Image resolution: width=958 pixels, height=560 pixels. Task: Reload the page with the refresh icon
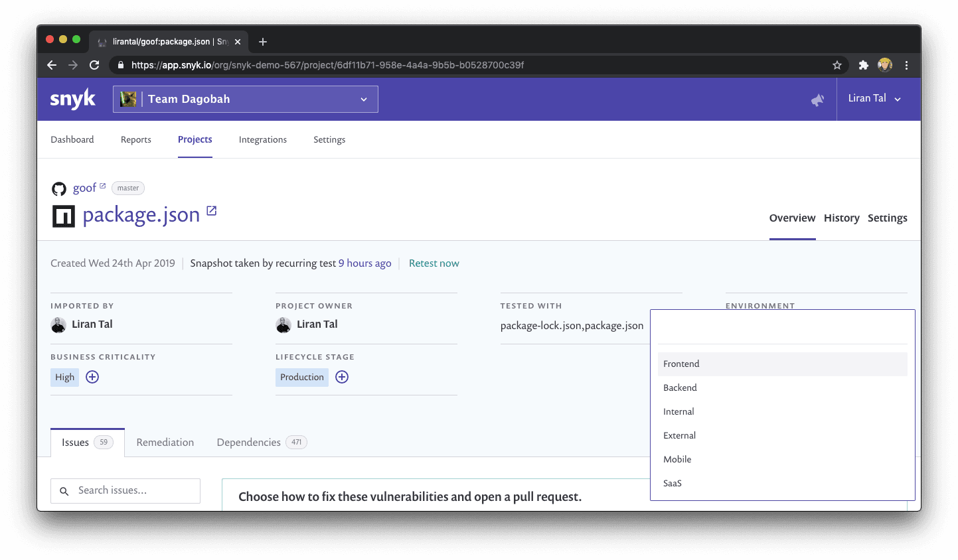[x=94, y=65]
